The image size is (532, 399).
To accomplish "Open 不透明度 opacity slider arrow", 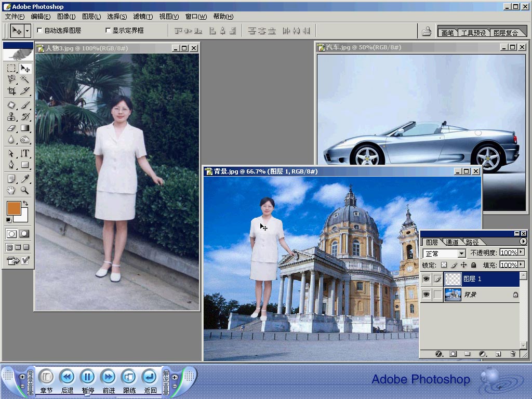I will pyautogui.click(x=522, y=252).
